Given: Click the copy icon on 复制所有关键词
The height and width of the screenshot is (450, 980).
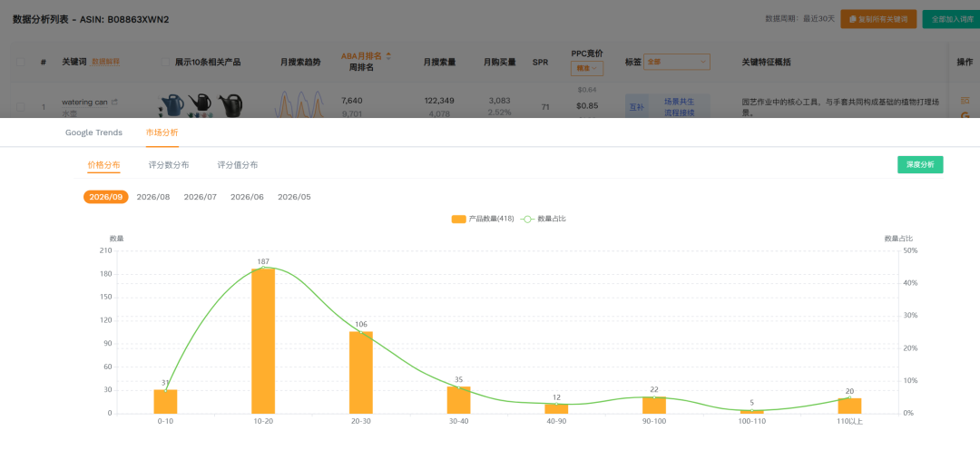Looking at the screenshot, I should 853,19.
